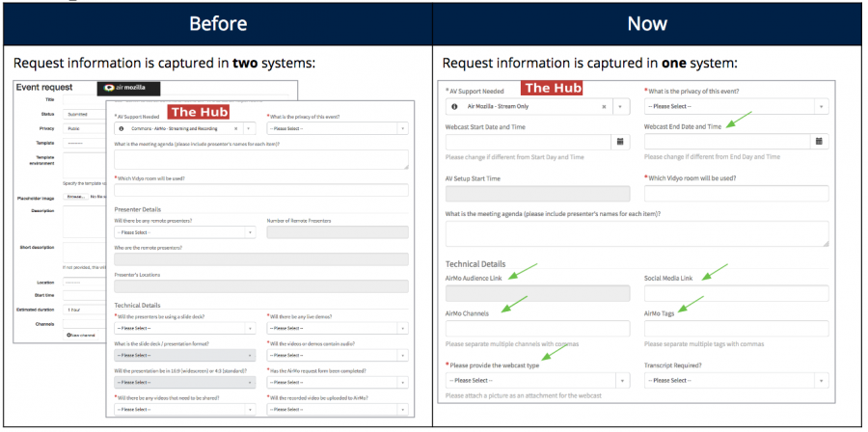Open privacy dropdown in the Now form

735,107
